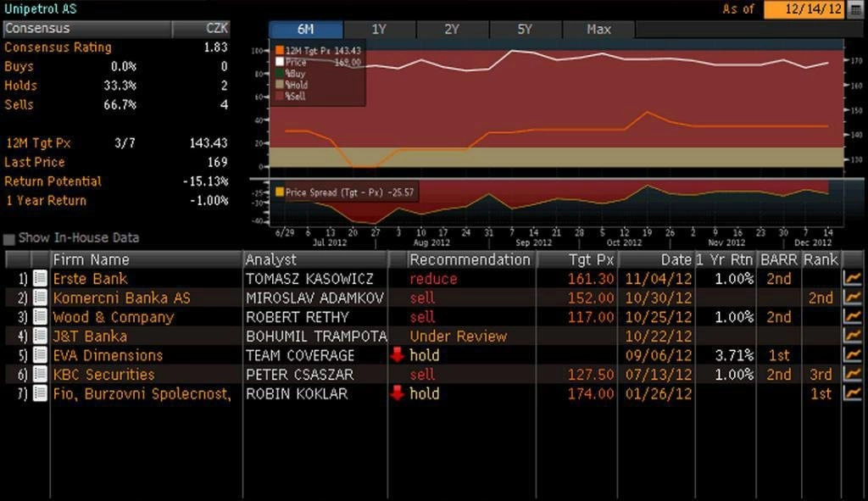Screen dimensions: 868x501
Task: Open the Erste Bank firm link
Action: (x=90, y=278)
